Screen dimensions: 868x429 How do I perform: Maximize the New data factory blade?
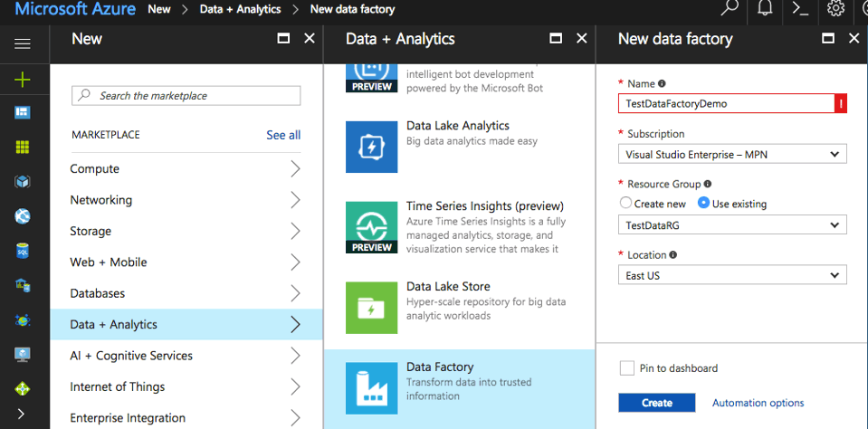pyautogui.click(x=828, y=38)
